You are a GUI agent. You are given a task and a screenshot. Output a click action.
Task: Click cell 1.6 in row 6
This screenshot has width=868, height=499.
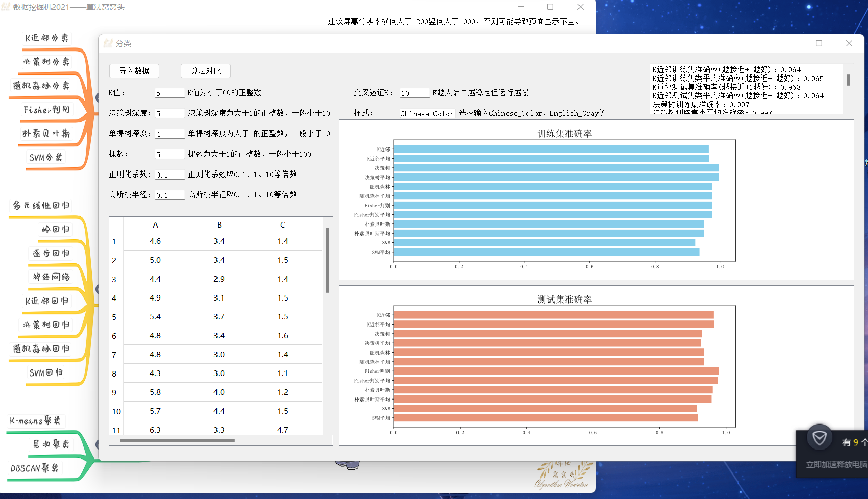coord(283,336)
